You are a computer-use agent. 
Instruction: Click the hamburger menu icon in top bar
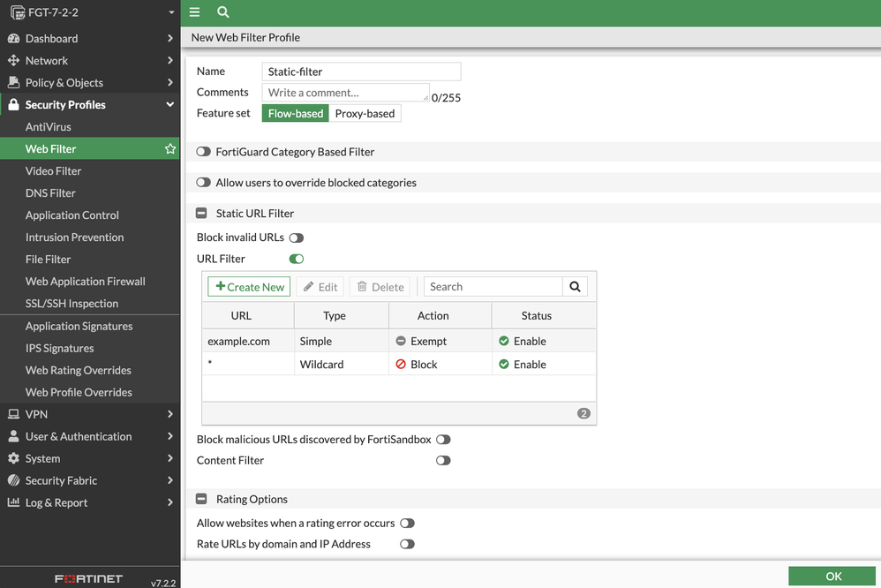(x=194, y=12)
